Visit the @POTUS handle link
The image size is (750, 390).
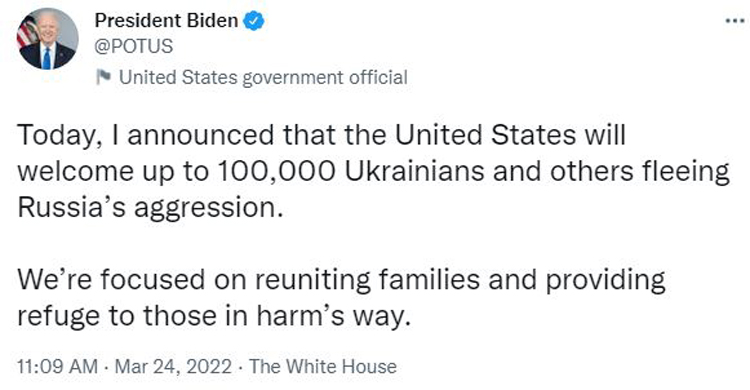point(134,46)
